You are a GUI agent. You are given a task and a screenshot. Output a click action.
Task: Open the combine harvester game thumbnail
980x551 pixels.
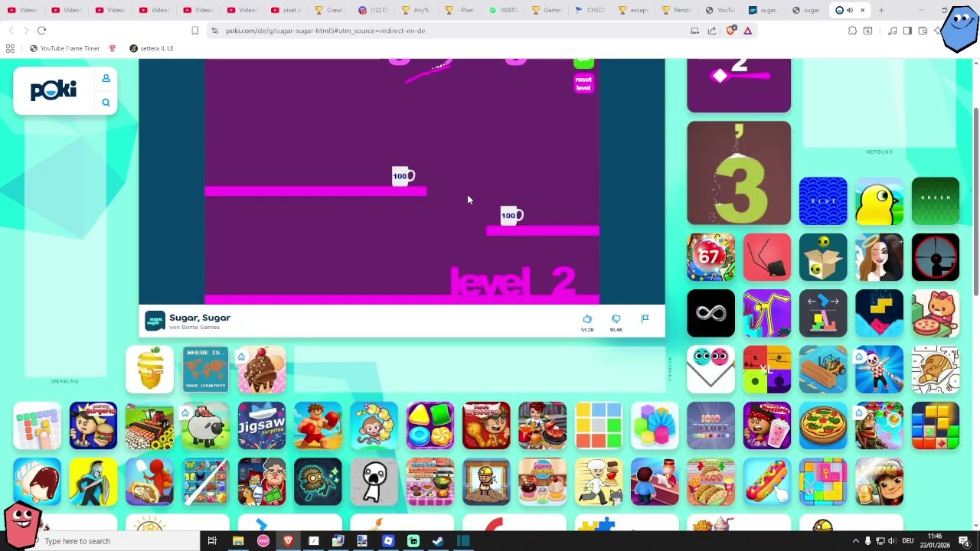coord(149,425)
